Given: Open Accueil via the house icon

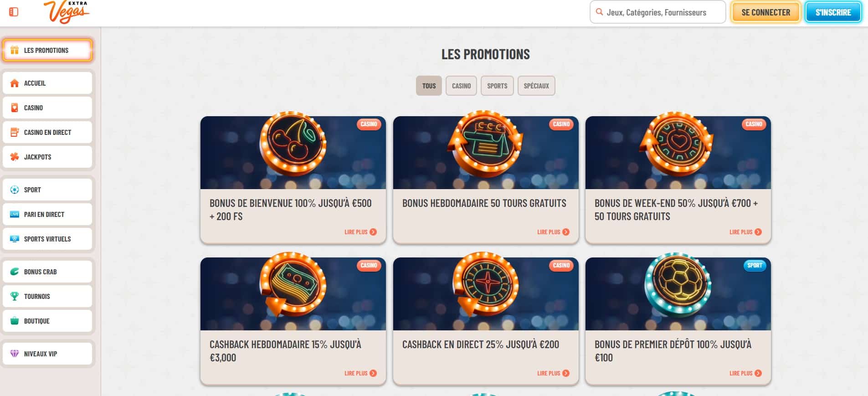Looking at the screenshot, I should coord(15,83).
